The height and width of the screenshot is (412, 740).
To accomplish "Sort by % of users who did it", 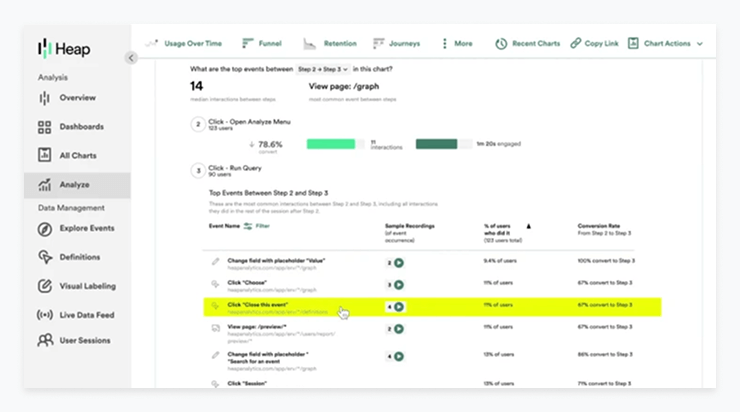I will (529, 227).
